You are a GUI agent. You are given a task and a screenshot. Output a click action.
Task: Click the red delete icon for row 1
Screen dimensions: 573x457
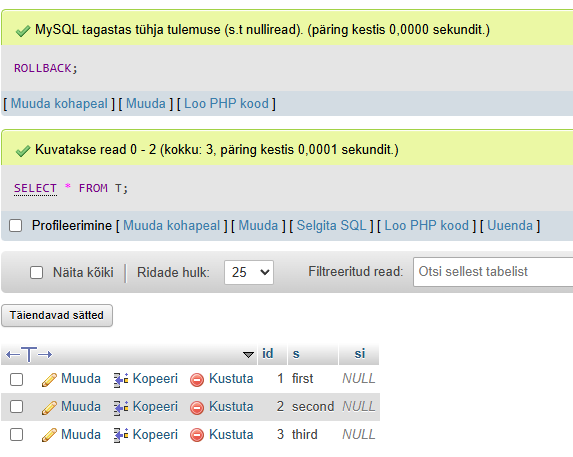(x=197, y=380)
